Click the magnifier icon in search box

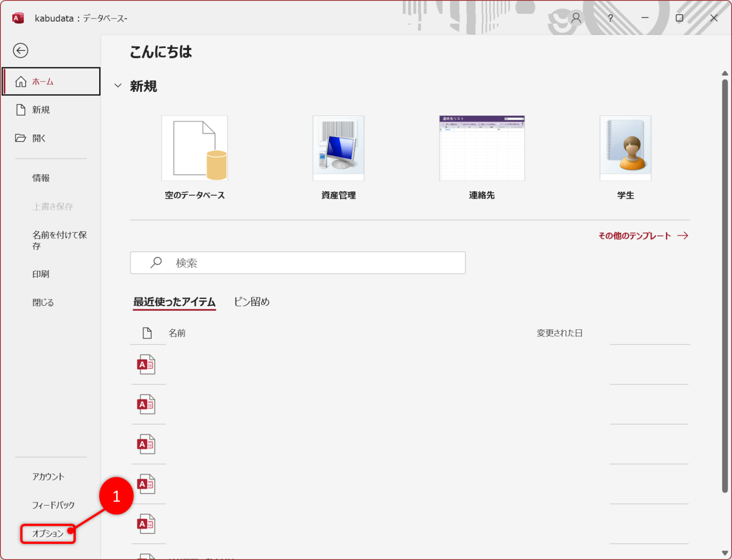(x=156, y=262)
